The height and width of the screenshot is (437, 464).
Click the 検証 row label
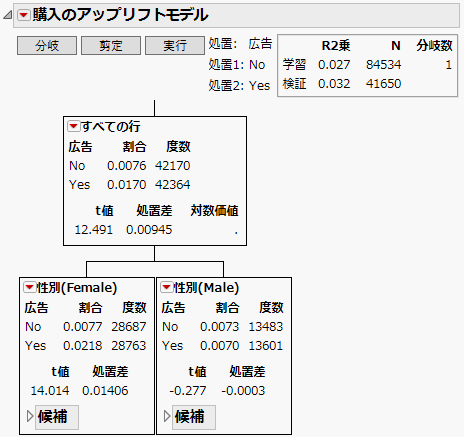(294, 84)
